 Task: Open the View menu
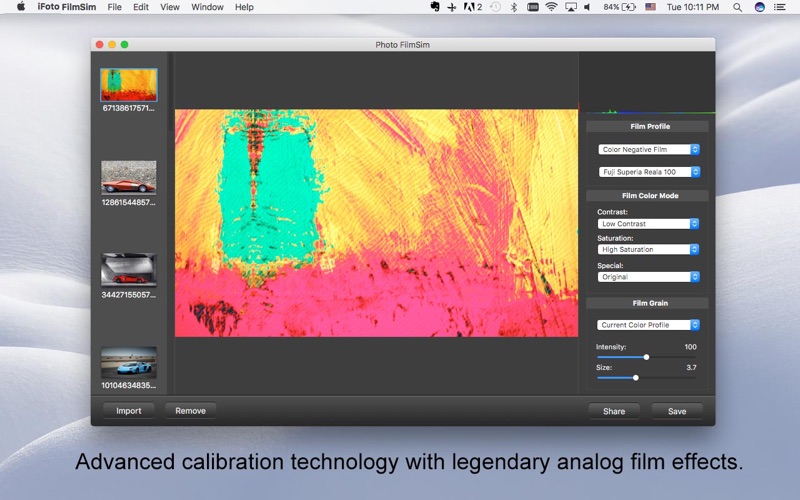pos(170,7)
